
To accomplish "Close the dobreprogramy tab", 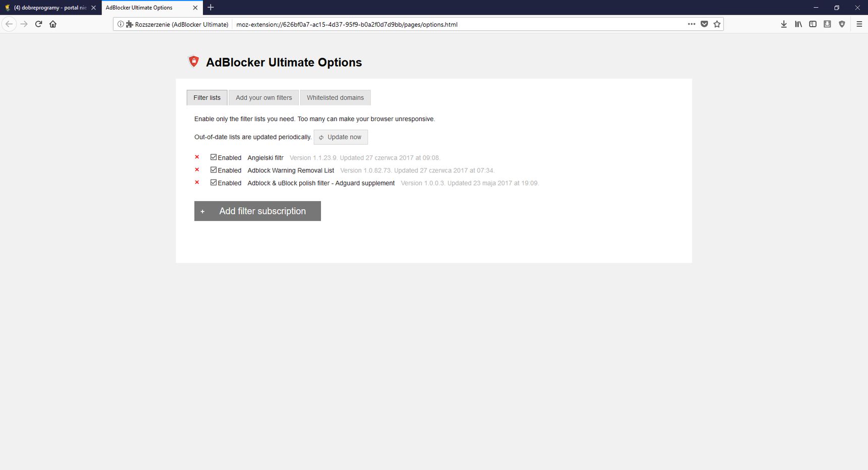I will tap(93, 8).
